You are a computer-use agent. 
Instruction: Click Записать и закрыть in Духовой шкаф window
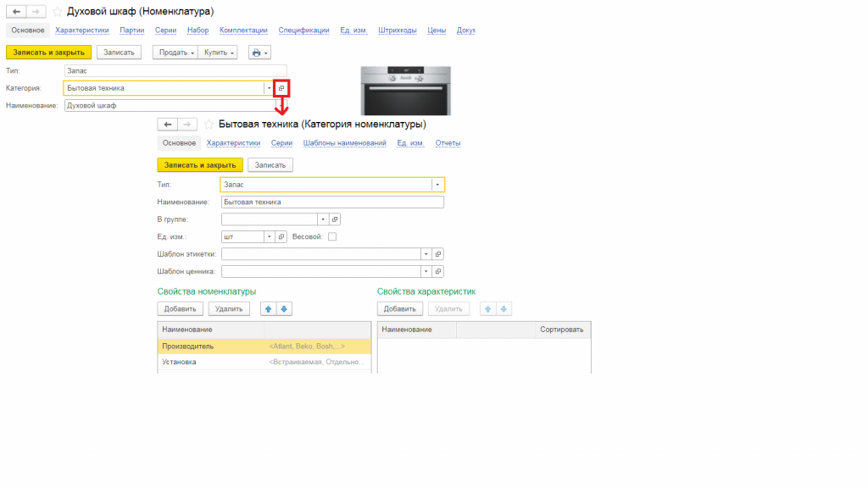point(48,53)
